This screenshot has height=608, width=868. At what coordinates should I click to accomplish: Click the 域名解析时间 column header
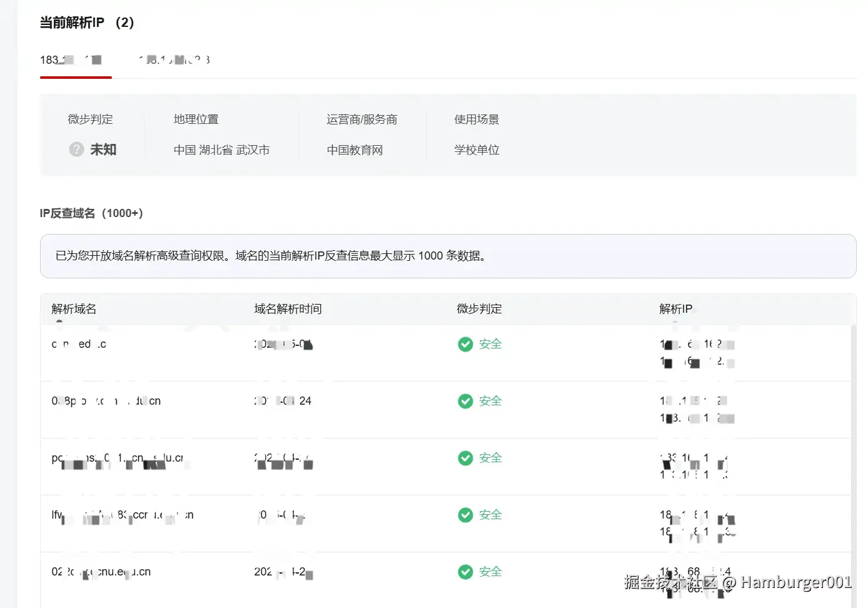[288, 309]
